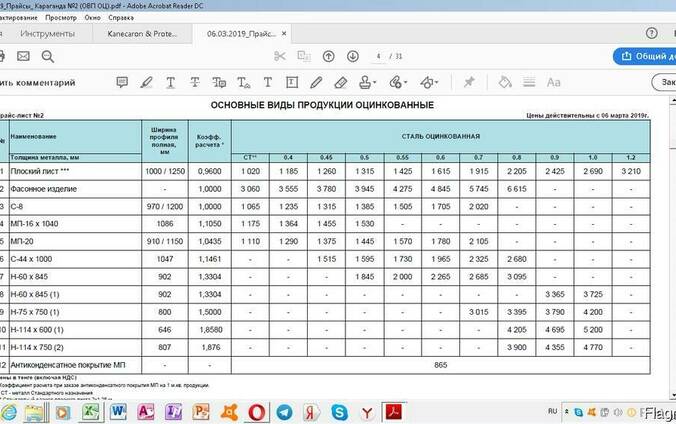This screenshot has width=676, height=424.
Task: Click the Плоский лист row name
Action: [40, 171]
